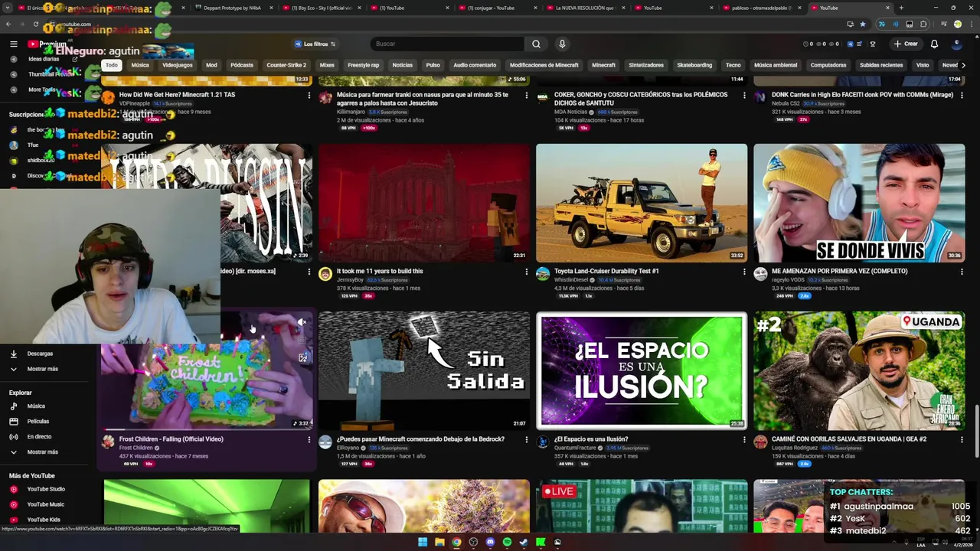Select the Todo filter chip
Screen dimensions: 980x551
point(112,65)
